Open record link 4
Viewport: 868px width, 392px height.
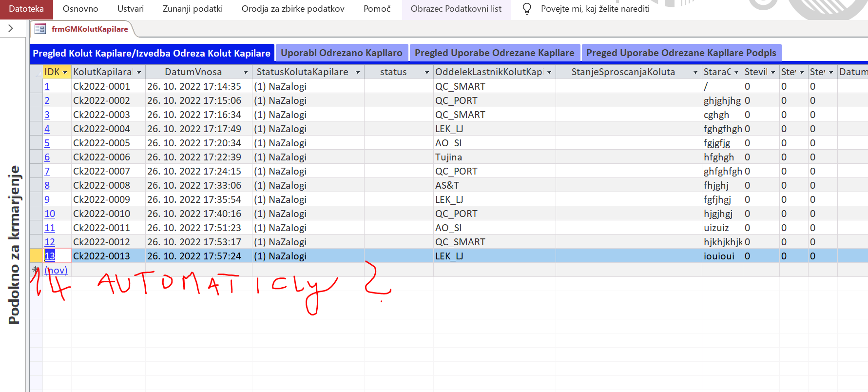pyautogui.click(x=47, y=129)
